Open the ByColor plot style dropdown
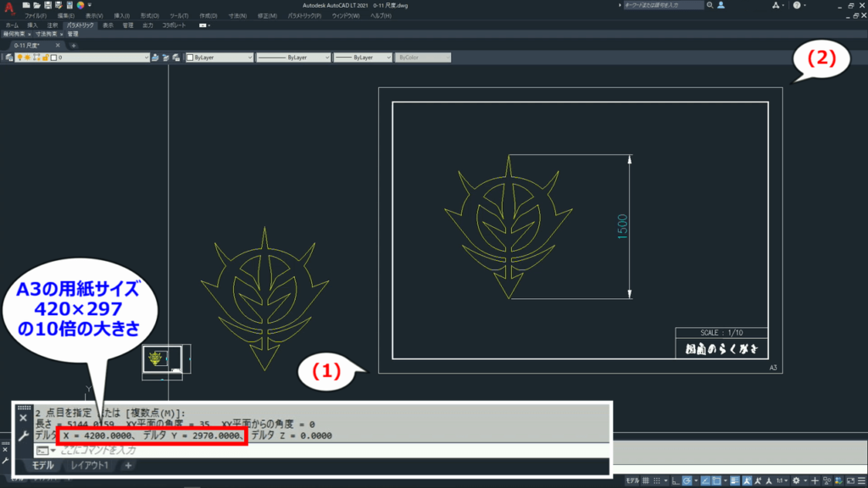This screenshot has width=868, height=488. click(x=423, y=58)
